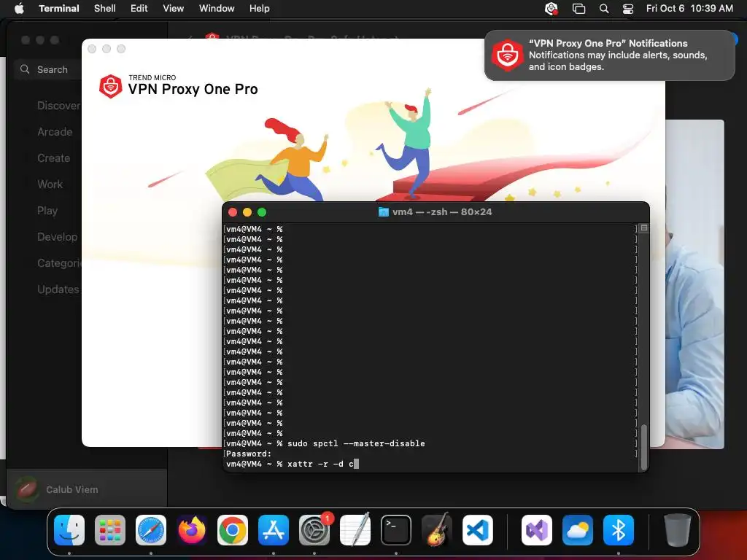The height and width of the screenshot is (560, 747).
Task: Click the 'TREND MICRO' label
Action: click(152, 77)
